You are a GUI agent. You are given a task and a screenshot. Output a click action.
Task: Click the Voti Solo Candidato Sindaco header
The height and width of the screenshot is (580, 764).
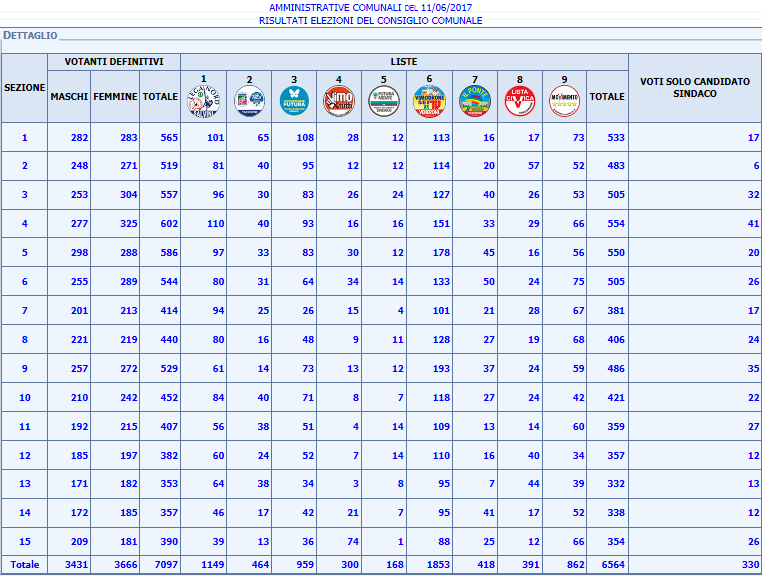point(694,87)
